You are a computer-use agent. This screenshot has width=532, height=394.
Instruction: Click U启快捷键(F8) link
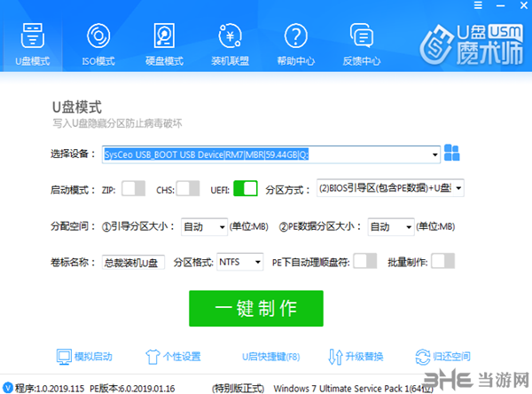click(x=270, y=357)
